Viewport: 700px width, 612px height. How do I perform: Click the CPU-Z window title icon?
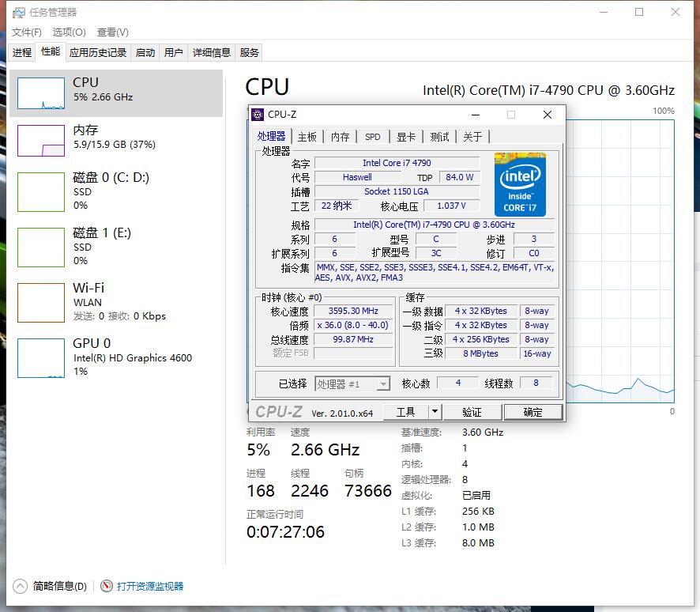coord(258,115)
